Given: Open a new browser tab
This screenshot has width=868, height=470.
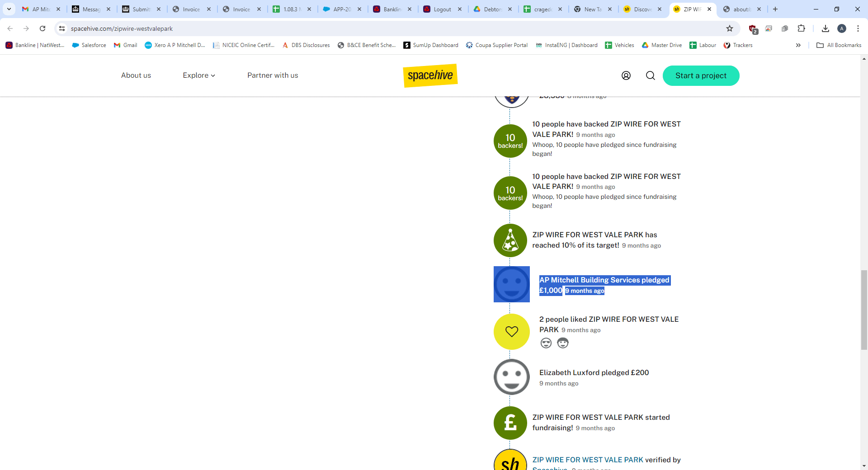Looking at the screenshot, I should point(775,9).
